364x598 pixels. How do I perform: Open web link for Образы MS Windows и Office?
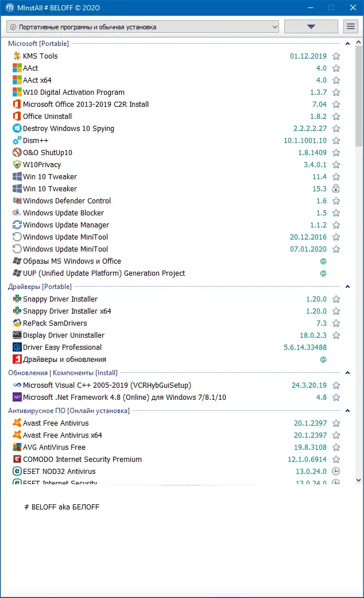click(x=323, y=261)
